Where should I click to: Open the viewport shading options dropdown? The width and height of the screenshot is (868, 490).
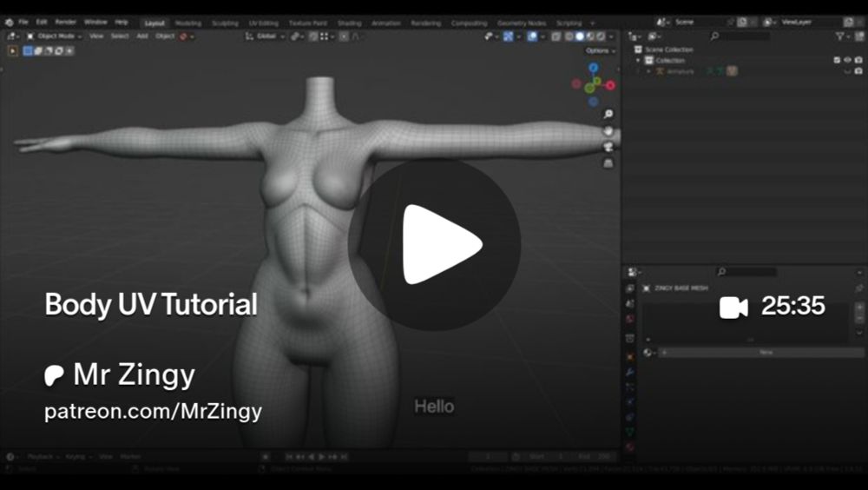point(611,36)
